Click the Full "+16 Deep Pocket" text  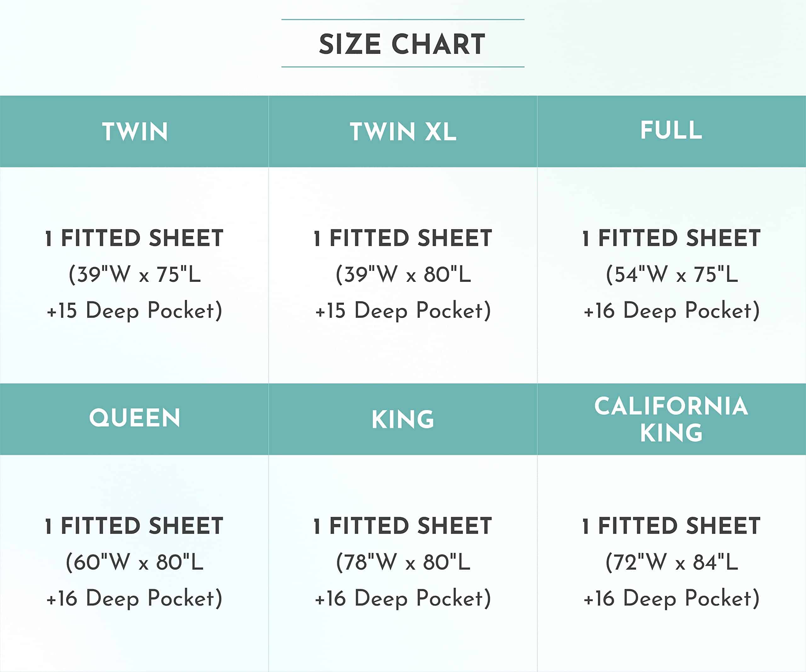pos(671,310)
